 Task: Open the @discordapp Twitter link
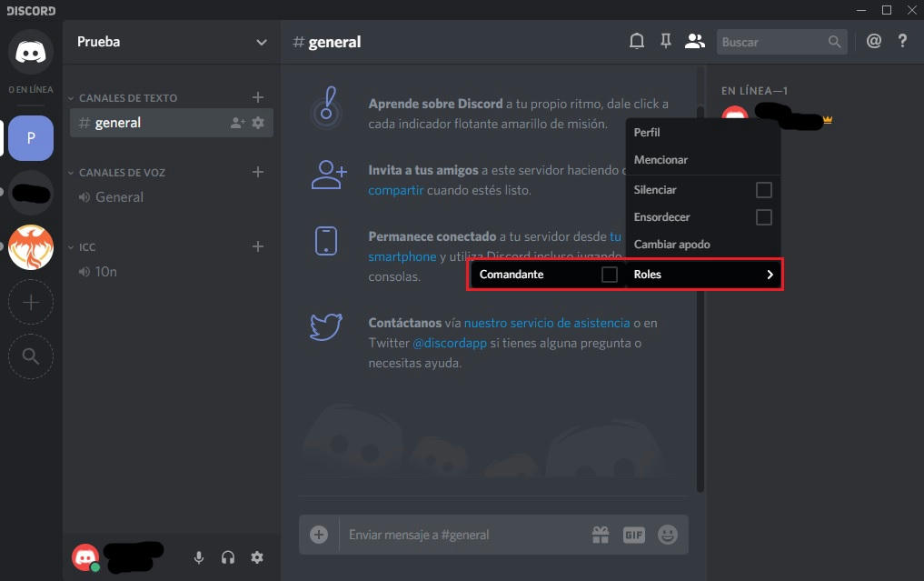(x=450, y=344)
